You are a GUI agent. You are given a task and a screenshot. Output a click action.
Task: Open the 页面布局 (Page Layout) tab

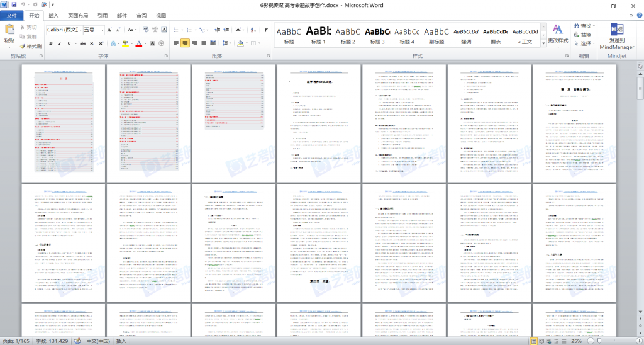pos(78,15)
